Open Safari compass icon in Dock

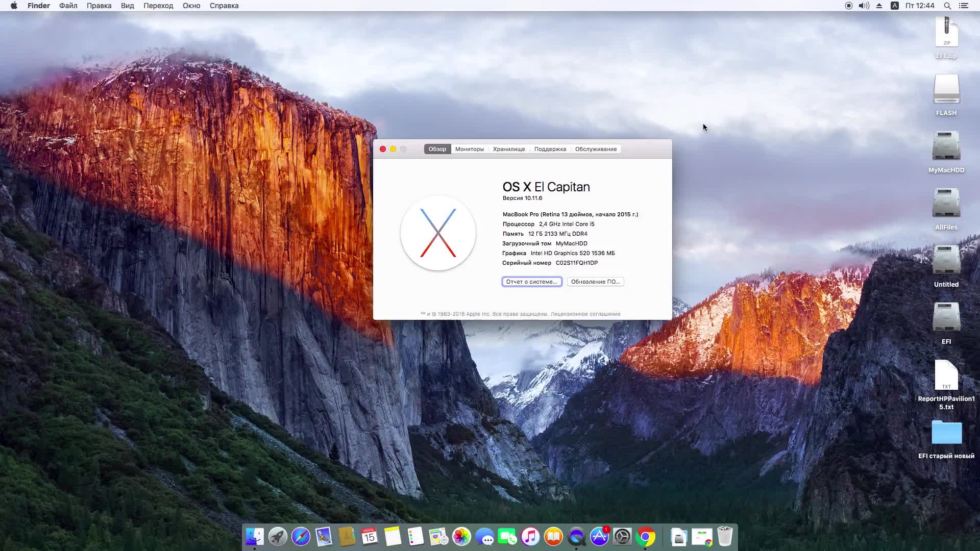click(301, 537)
